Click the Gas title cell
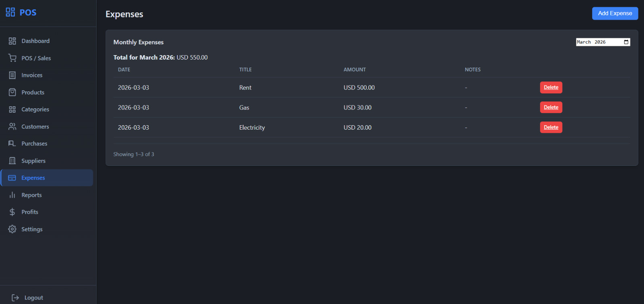Screen dimensions: 644x304 click(244, 108)
